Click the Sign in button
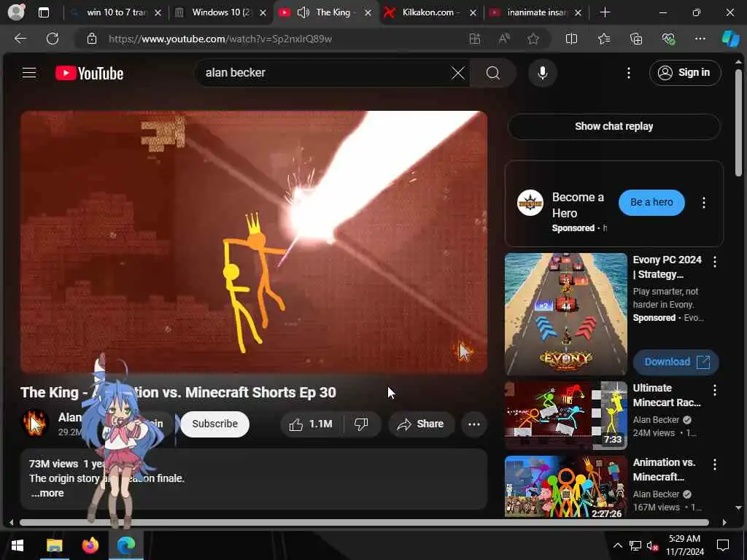The width and height of the screenshot is (747, 560). click(x=684, y=73)
